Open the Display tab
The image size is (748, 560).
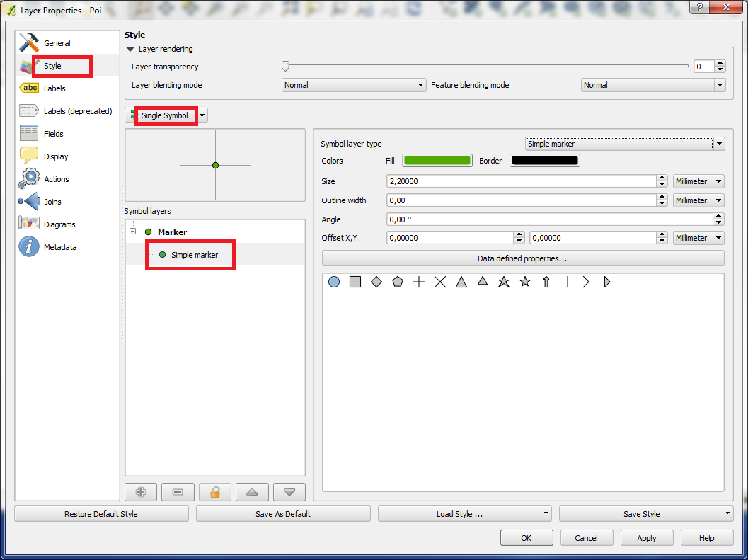67,156
